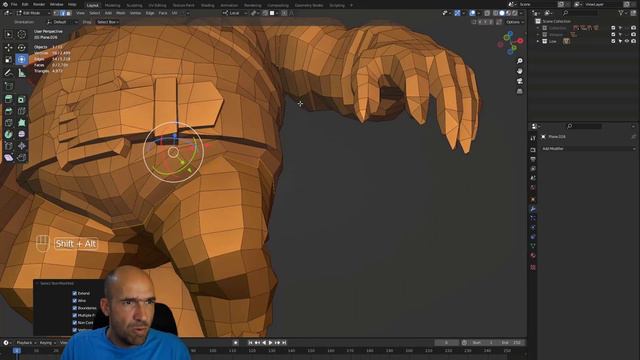Toggle exclude checkbox for Low collection
The image size is (640, 360).
coord(613,41)
